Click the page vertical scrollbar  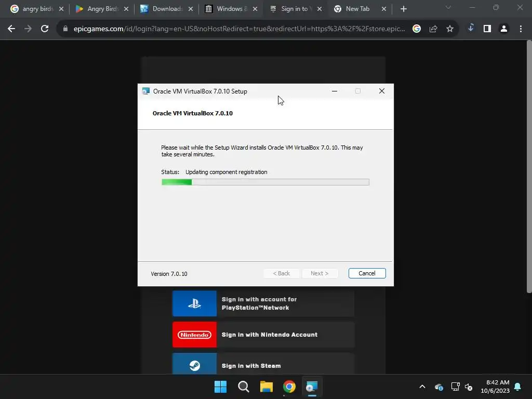click(529, 166)
